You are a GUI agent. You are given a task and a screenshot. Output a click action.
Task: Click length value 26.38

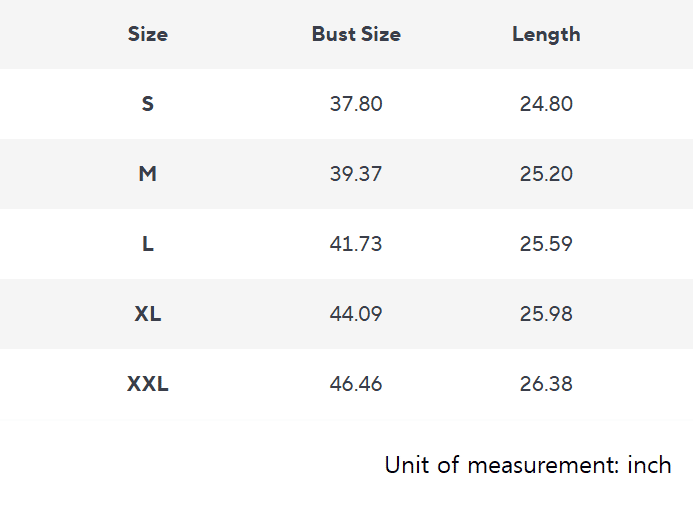click(546, 384)
